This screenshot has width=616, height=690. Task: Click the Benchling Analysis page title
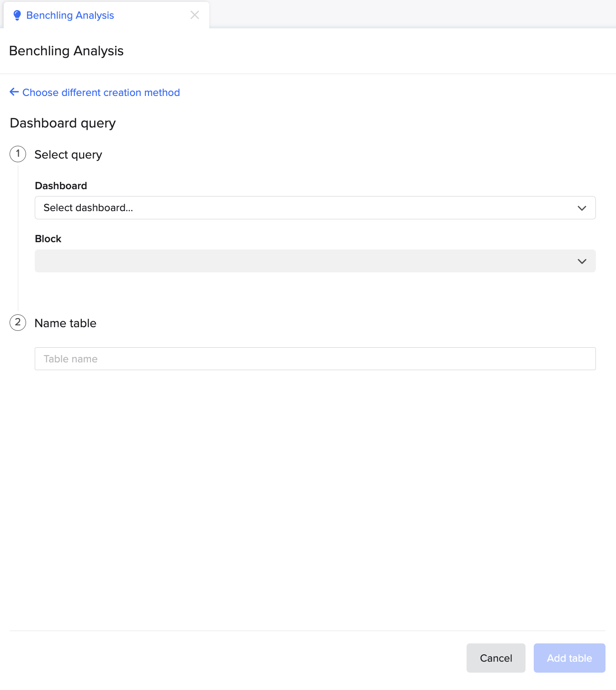[x=66, y=51]
